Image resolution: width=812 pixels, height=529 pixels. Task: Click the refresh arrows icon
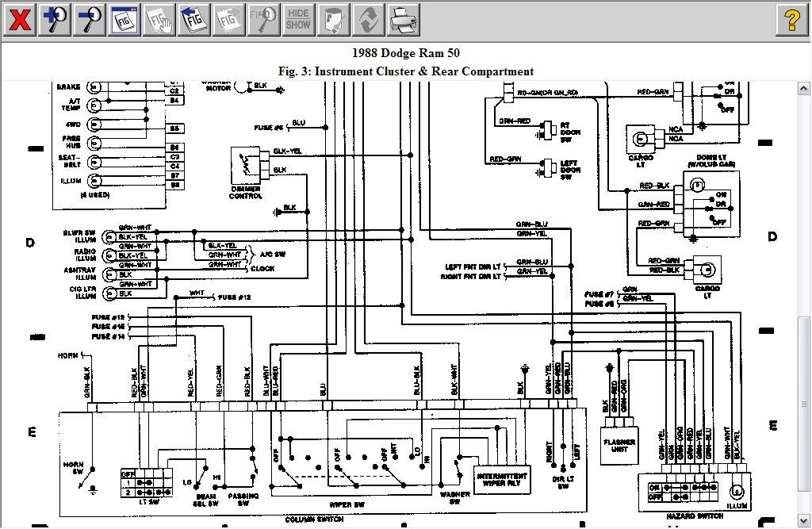pos(368,20)
